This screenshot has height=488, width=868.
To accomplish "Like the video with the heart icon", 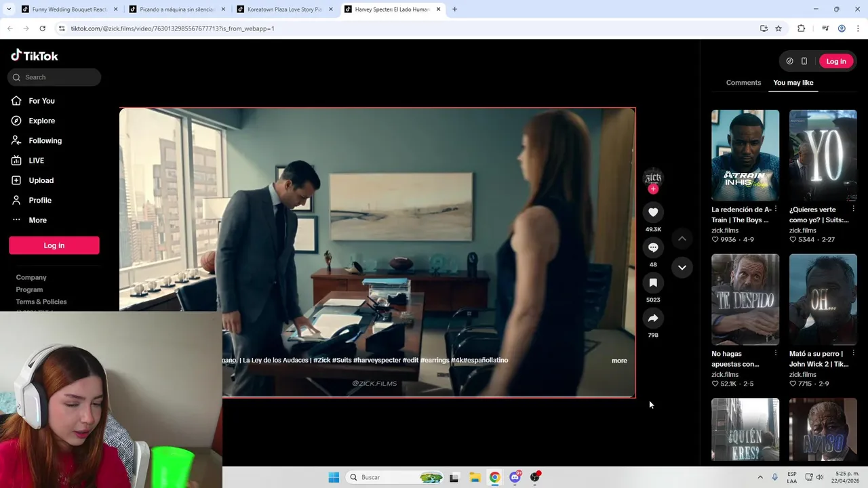I will pyautogui.click(x=653, y=212).
